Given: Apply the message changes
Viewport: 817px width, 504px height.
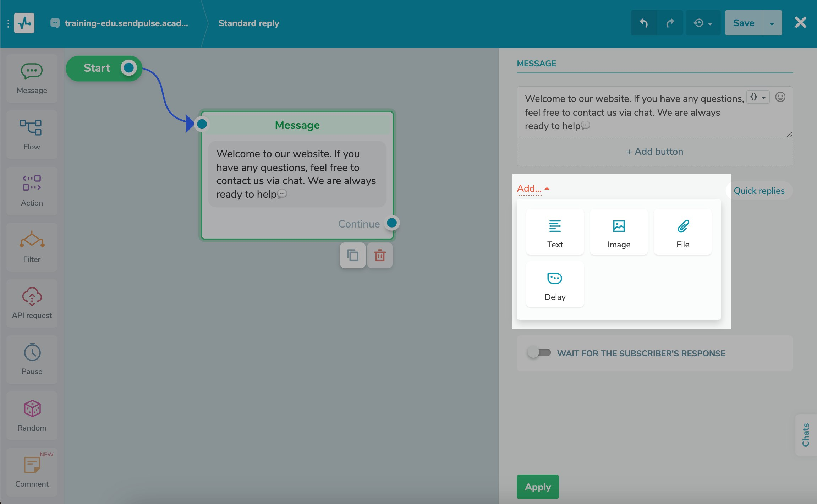Looking at the screenshot, I should click(x=537, y=487).
